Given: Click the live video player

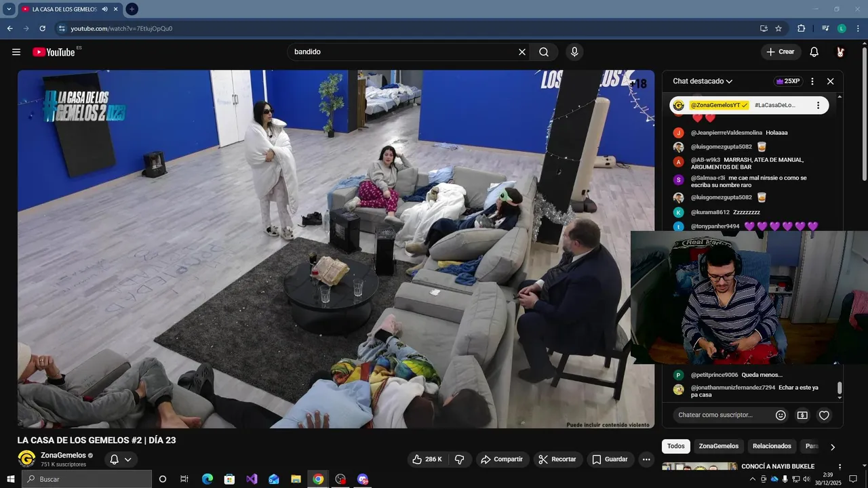Looking at the screenshot, I should 336,249.
